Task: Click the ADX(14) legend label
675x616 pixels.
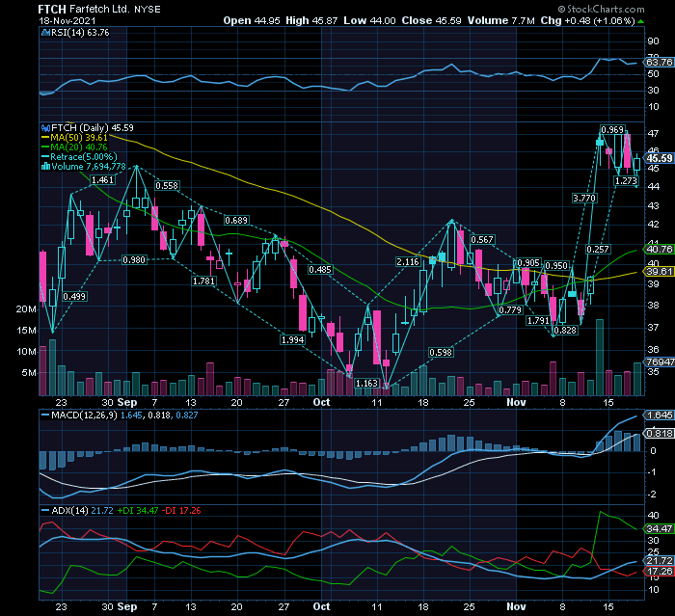Action: coord(69,511)
